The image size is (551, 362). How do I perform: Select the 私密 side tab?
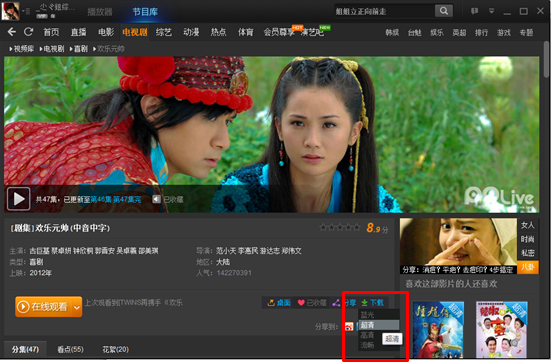527,253
